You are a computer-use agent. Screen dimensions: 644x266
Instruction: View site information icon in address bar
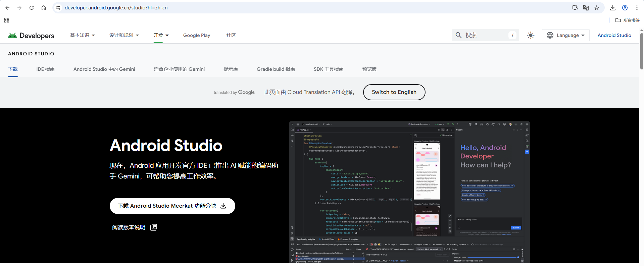(58, 8)
